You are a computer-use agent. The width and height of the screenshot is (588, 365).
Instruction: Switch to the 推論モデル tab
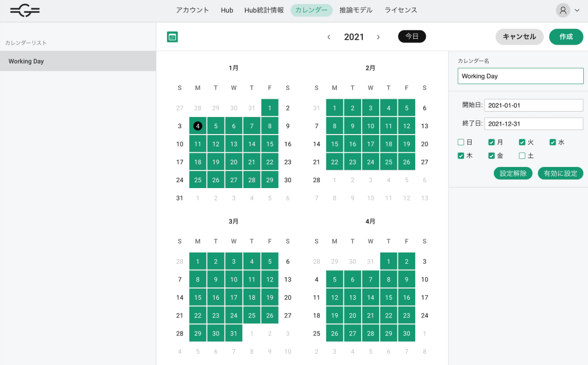click(x=356, y=10)
